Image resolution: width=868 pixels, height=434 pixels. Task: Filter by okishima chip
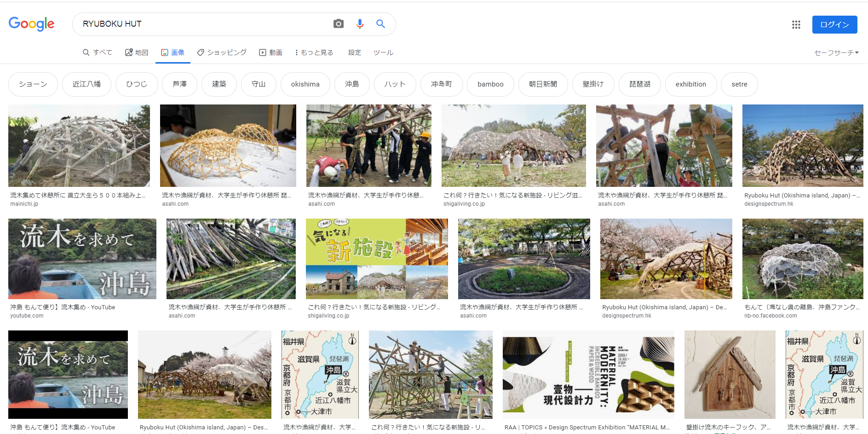[x=305, y=84]
